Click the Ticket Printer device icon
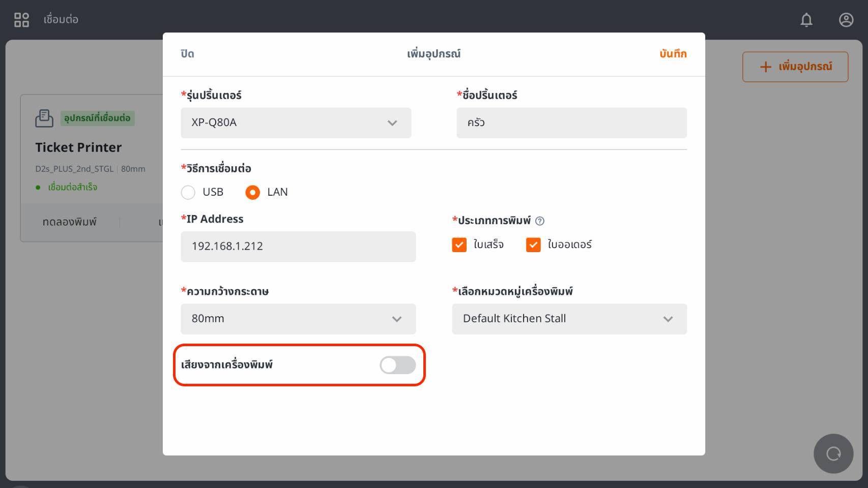 (x=44, y=118)
